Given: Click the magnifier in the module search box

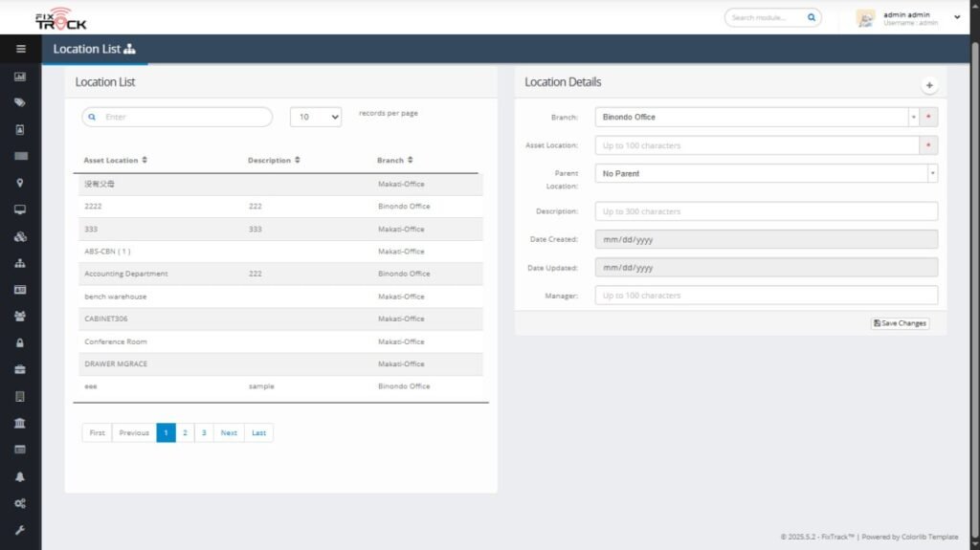Looking at the screenshot, I should click(812, 17).
